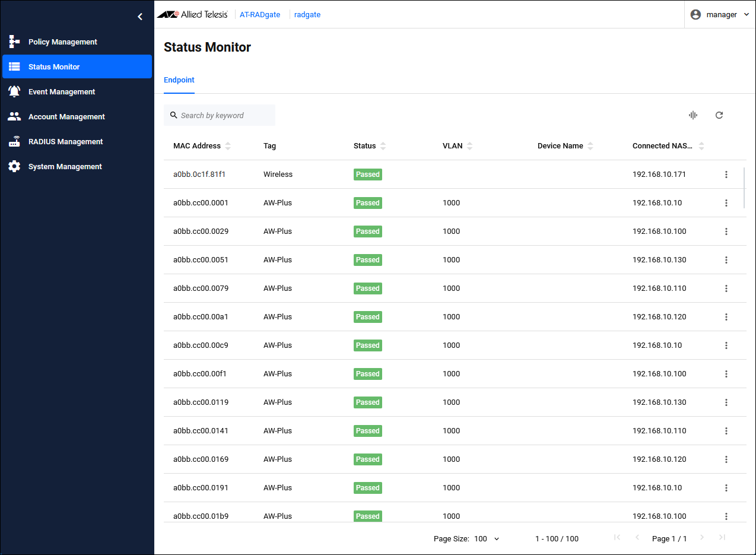Select the Endpoint tab
756x555 pixels.
tap(179, 80)
